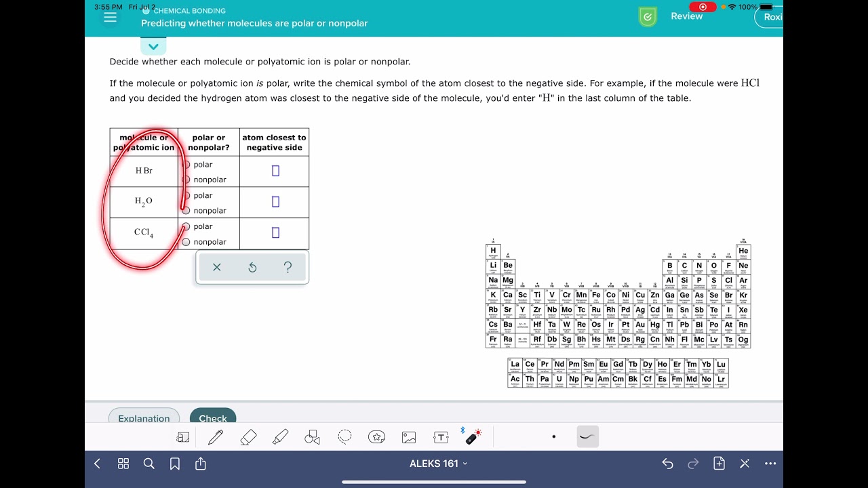
Task: Open the stickers tool
Action: point(377,437)
